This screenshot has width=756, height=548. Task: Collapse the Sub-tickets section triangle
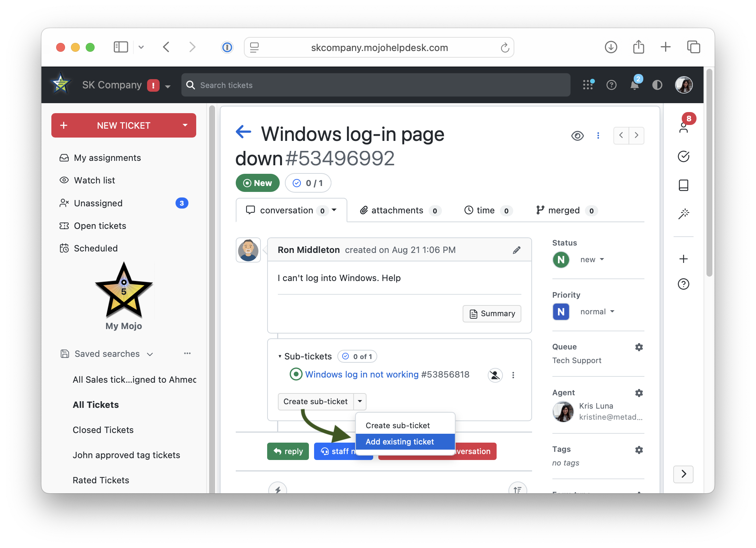point(280,356)
